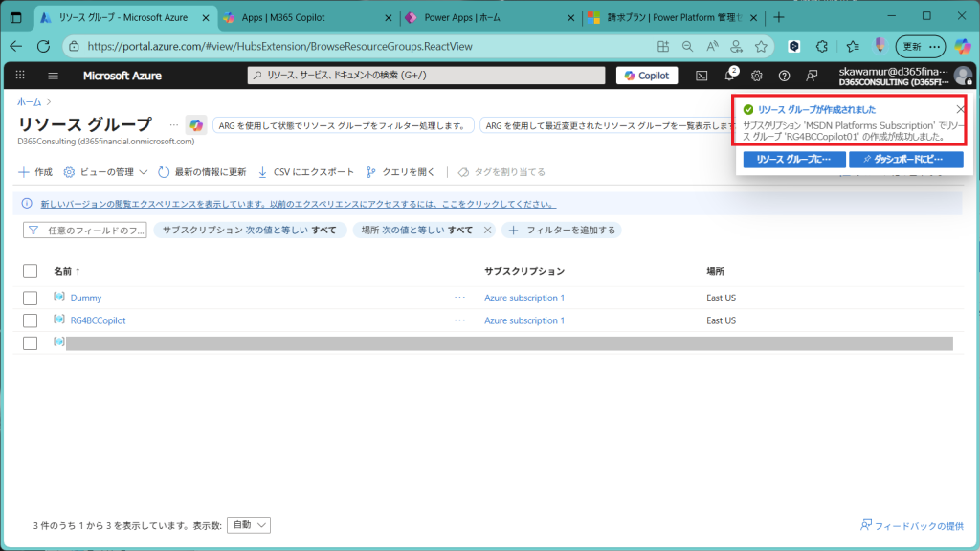The height and width of the screenshot is (551, 980).
Task: Click the filter by any field box
Action: point(85,230)
